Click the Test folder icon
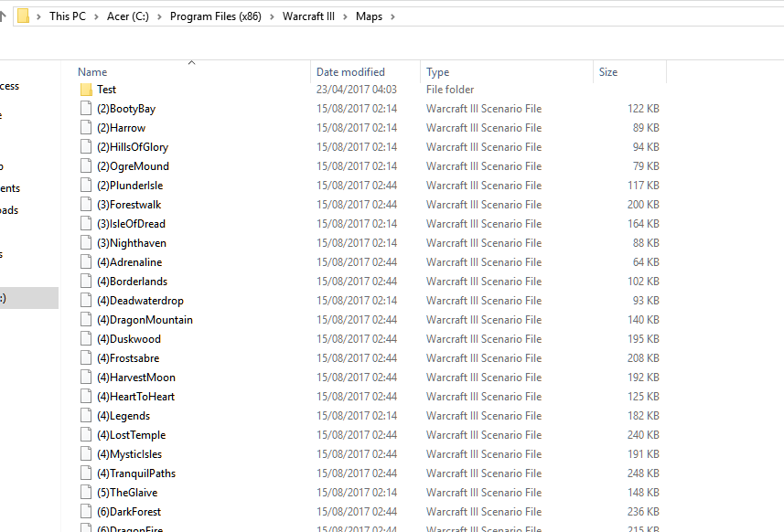 point(86,90)
